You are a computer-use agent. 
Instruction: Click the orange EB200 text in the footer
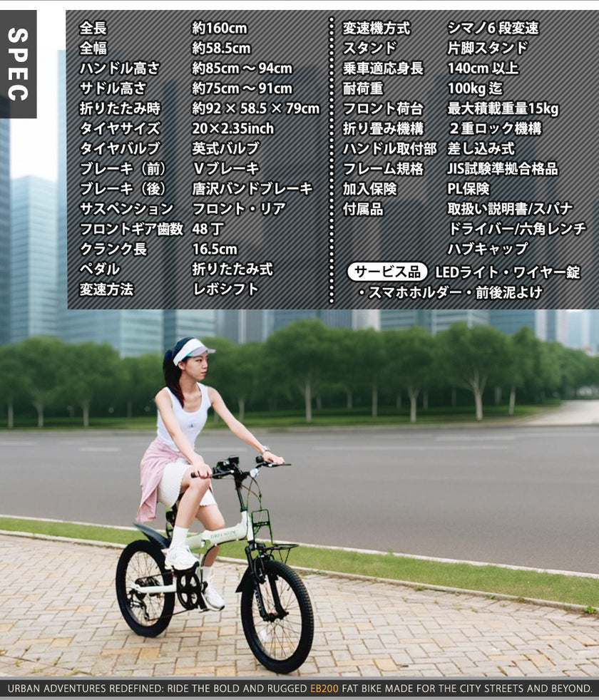pos(325,689)
